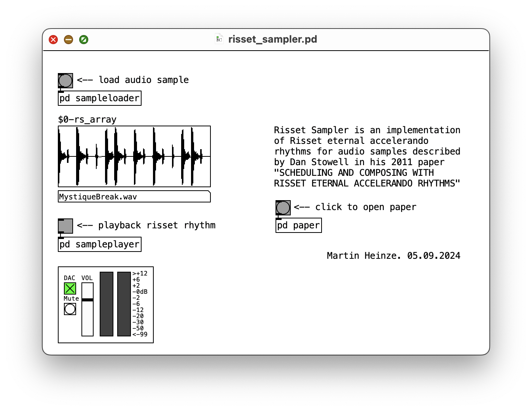The height and width of the screenshot is (411, 532).
Task: Click the >+12 label on the meter scale
Action: click(140, 274)
